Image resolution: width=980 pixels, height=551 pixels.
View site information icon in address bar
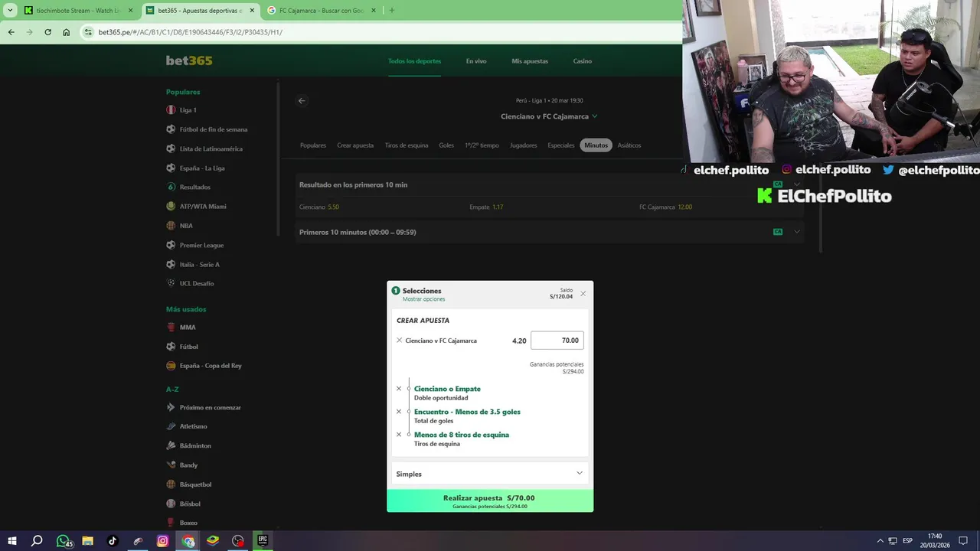pyautogui.click(x=88, y=32)
